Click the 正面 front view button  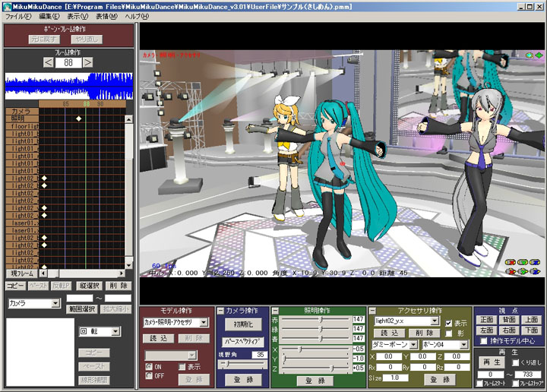click(x=487, y=320)
